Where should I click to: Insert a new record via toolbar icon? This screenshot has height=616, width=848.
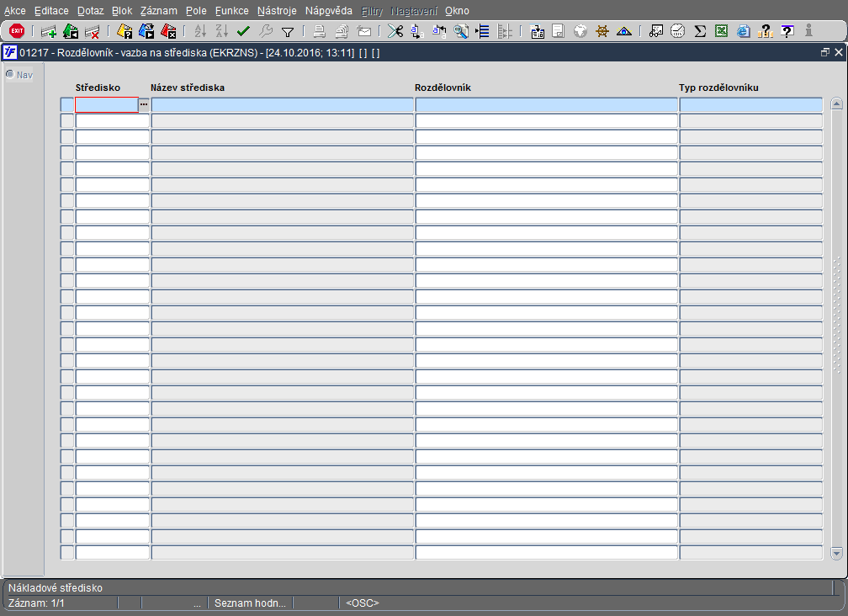49,32
